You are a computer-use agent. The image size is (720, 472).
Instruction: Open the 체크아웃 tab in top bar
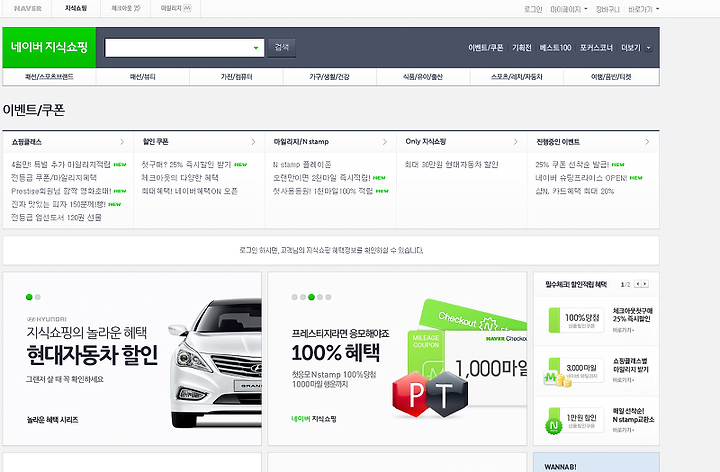click(126, 8)
